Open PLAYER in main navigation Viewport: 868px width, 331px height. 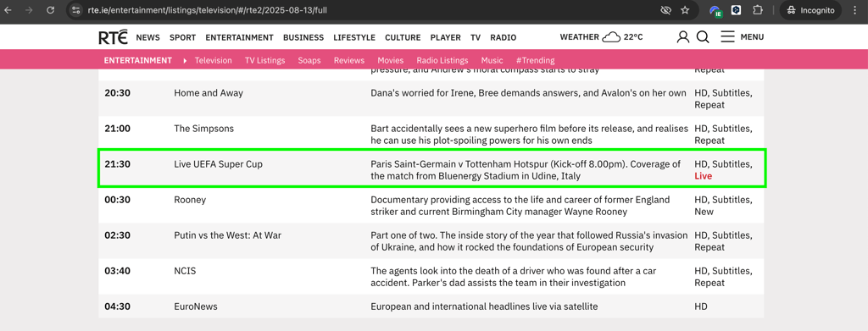pyautogui.click(x=446, y=37)
